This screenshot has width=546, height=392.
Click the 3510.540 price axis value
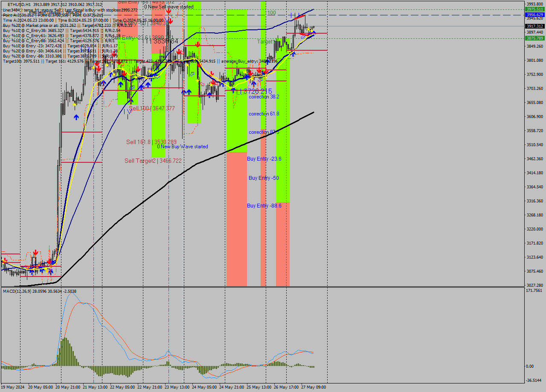click(535, 145)
